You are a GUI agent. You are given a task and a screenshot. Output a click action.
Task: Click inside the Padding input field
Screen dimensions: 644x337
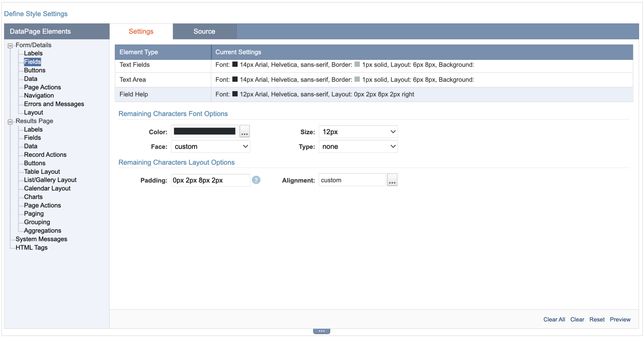210,180
